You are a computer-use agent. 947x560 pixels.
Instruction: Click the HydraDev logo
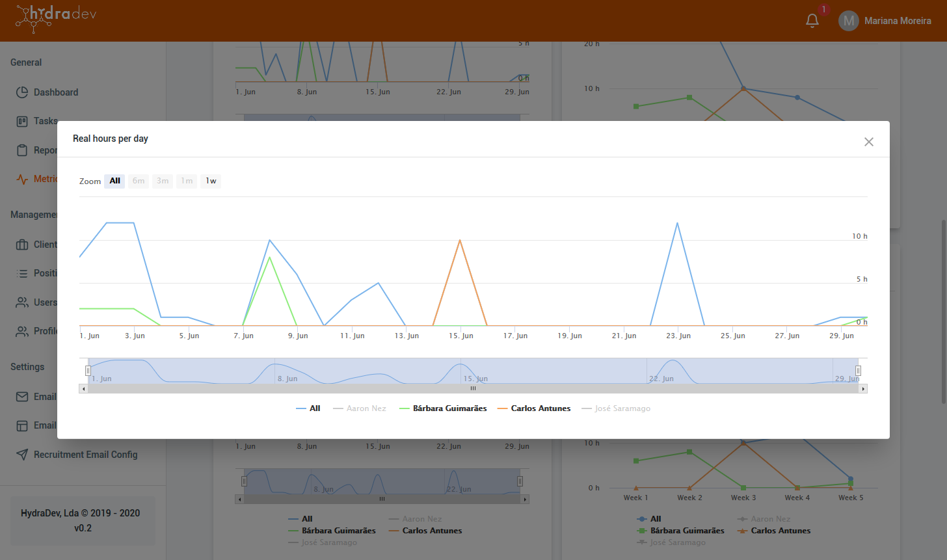[56, 18]
